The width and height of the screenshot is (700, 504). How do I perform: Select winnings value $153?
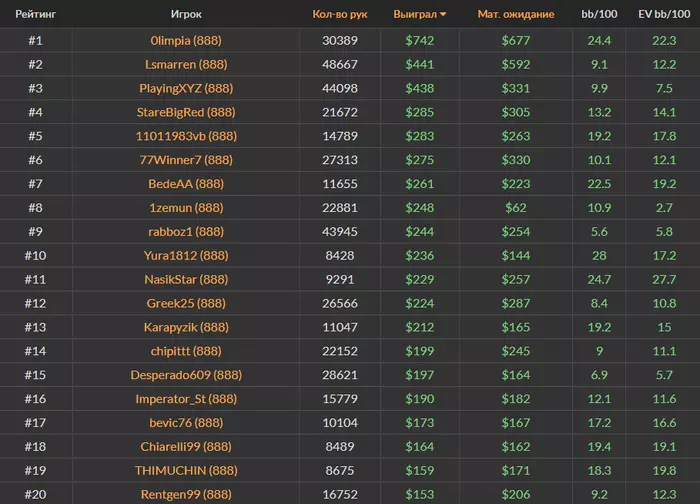click(x=419, y=494)
